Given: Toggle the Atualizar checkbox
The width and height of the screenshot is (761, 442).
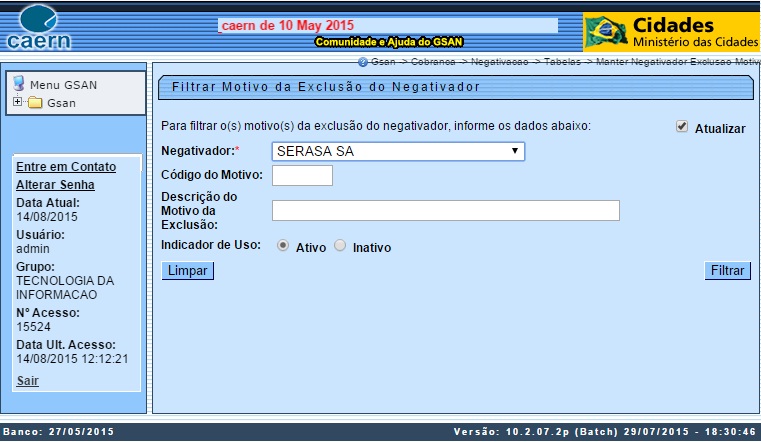Looking at the screenshot, I should 682,127.
